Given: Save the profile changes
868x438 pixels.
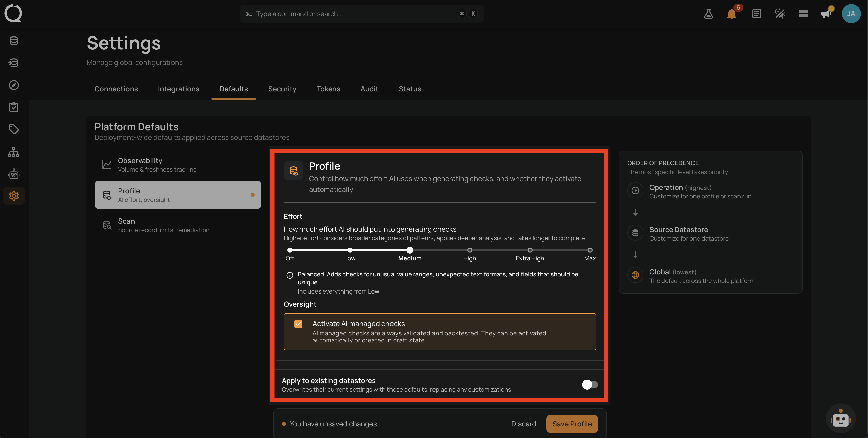Looking at the screenshot, I should pyautogui.click(x=572, y=424).
